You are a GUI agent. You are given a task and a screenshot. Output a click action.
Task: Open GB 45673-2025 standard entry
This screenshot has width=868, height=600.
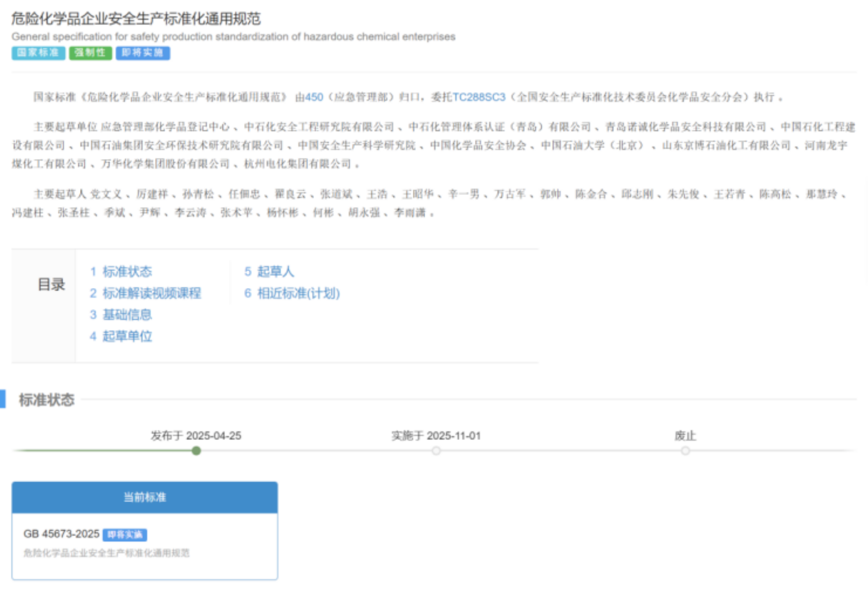pos(61,534)
